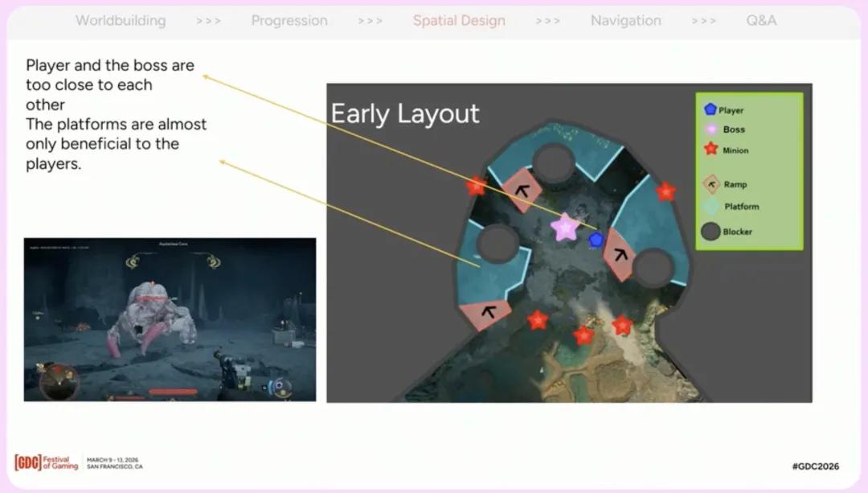Screen dimensions: 868x493
Task: Select the lower-left ramp below left platform
Action: coord(485,314)
